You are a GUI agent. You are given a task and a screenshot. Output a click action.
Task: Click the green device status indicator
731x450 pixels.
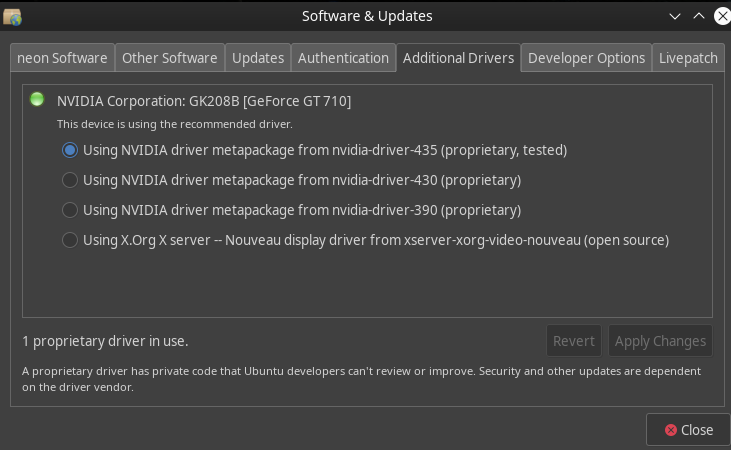pyautogui.click(x=37, y=99)
